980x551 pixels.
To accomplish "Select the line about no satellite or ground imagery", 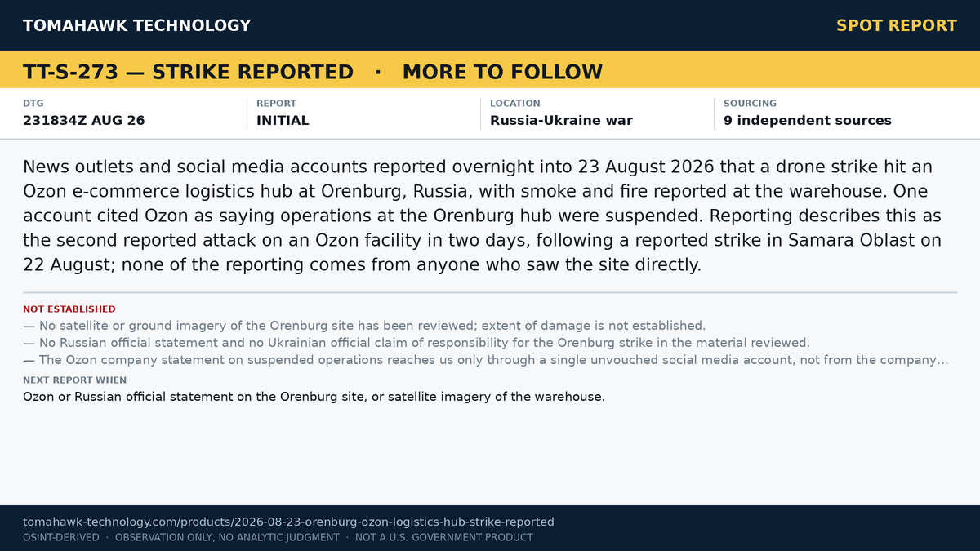I will coord(364,326).
